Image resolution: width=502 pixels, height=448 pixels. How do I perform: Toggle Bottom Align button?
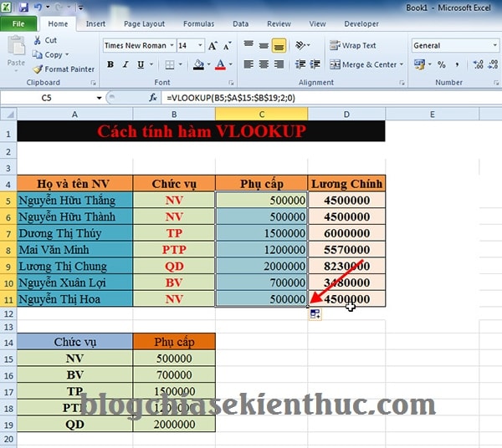[279, 45]
